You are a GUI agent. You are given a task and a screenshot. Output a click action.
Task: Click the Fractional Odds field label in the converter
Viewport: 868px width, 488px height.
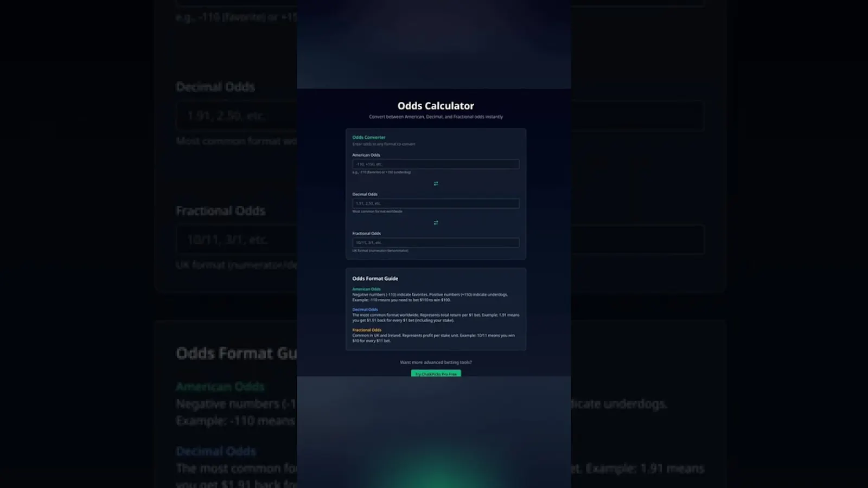coord(367,233)
